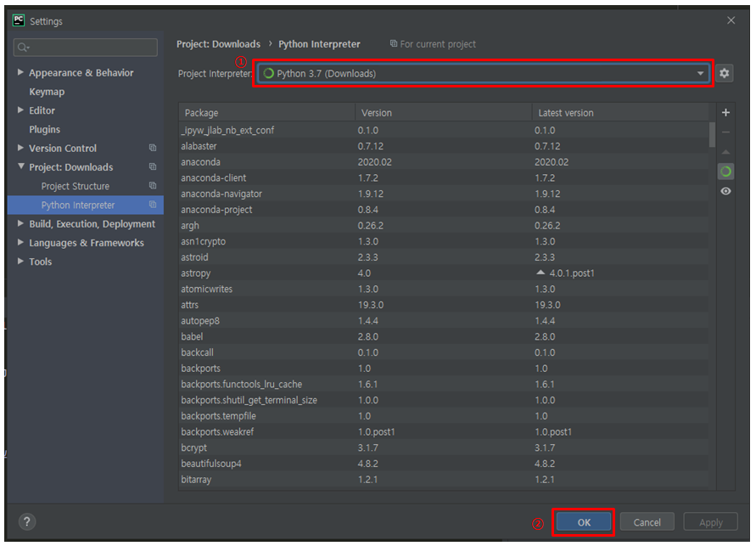Select Project Structure in the tree
This screenshot has width=756, height=546.
coord(76,186)
